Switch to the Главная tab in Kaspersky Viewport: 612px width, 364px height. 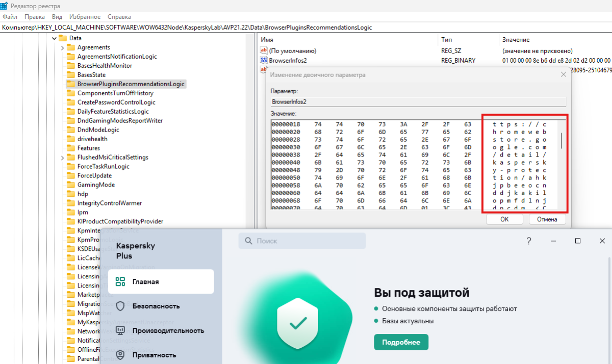[x=161, y=281]
